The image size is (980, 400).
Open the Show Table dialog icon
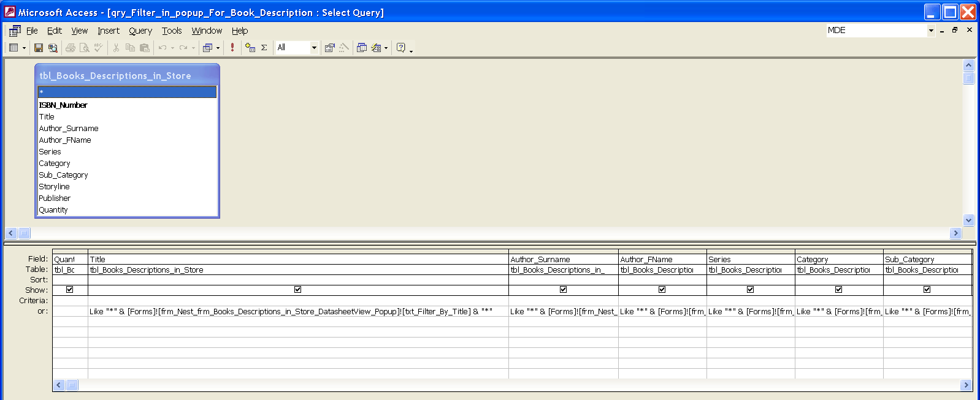tap(250, 48)
